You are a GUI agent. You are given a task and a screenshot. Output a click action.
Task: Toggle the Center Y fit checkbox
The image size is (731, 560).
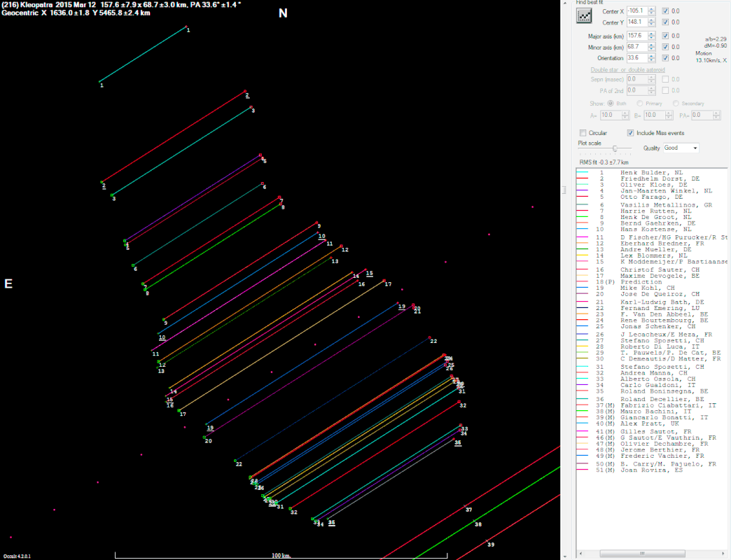point(665,22)
